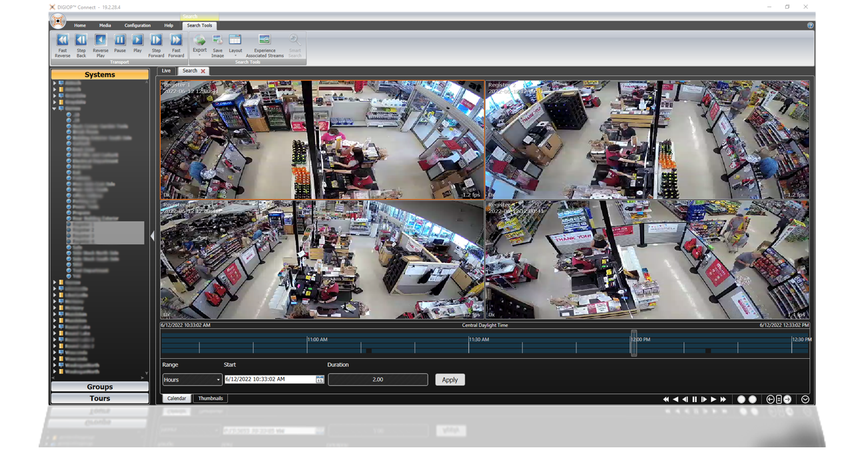Click play in the bottom playback bar
The width and height of the screenshot is (868, 452).
click(713, 399)
